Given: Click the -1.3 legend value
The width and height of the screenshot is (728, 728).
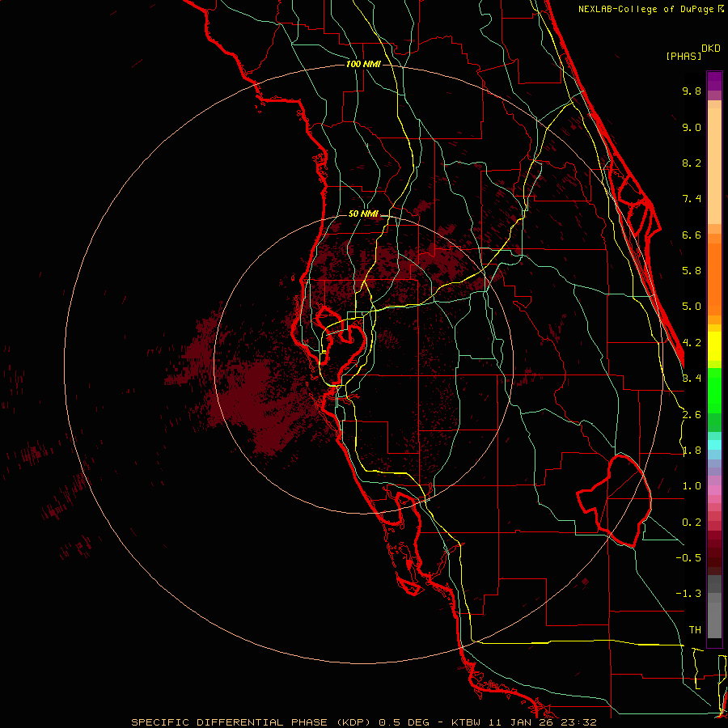Looking at the screenshot, I should [688, 594].
